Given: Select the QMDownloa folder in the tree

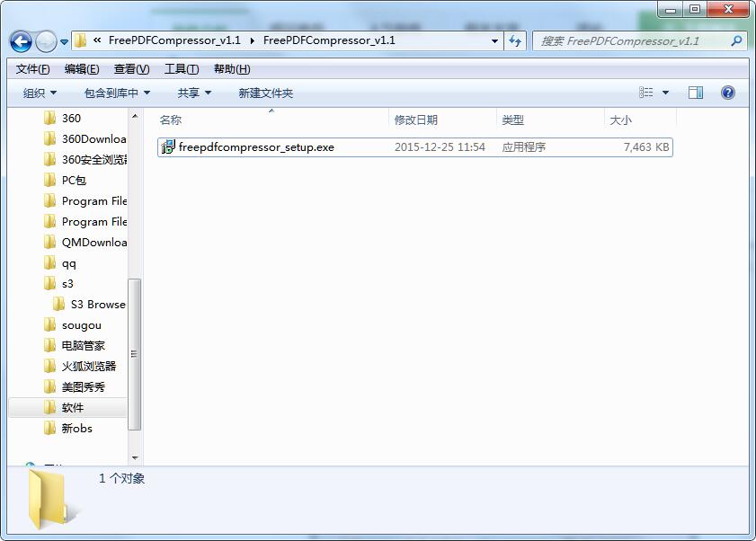Looking at the screenshot, I should point(94,243).
